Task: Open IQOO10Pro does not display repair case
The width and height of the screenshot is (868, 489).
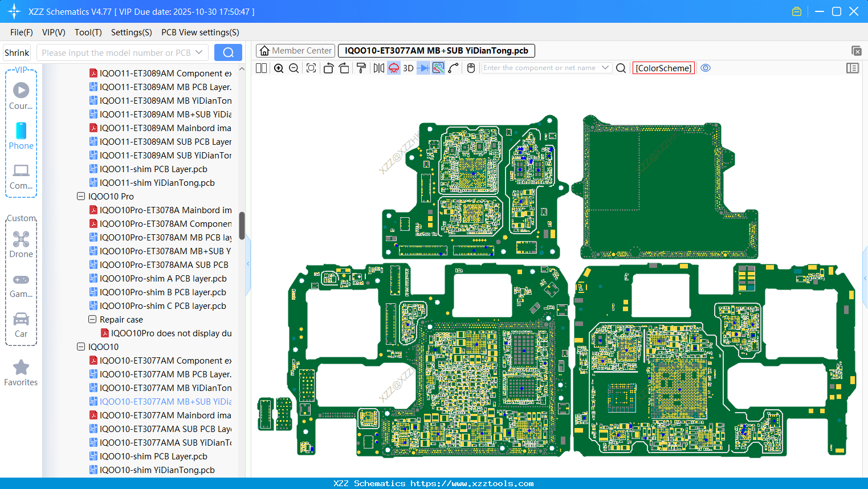Action: coord(166,333)
